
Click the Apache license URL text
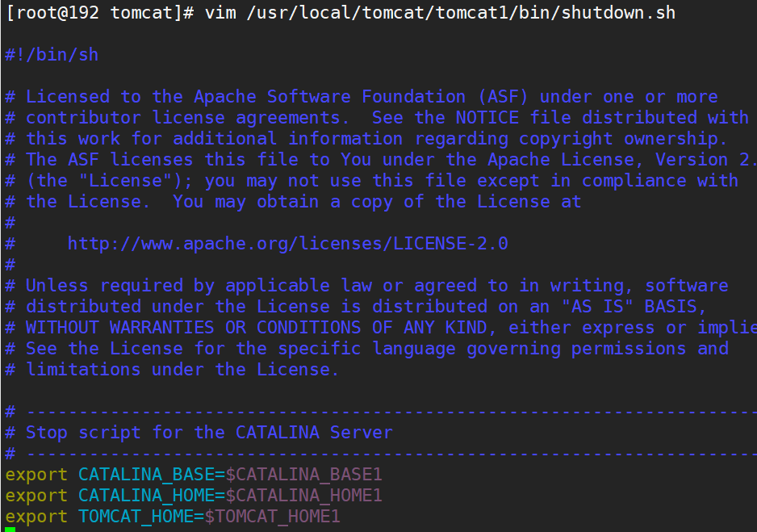pyautogui.click(x=287, y=243)
